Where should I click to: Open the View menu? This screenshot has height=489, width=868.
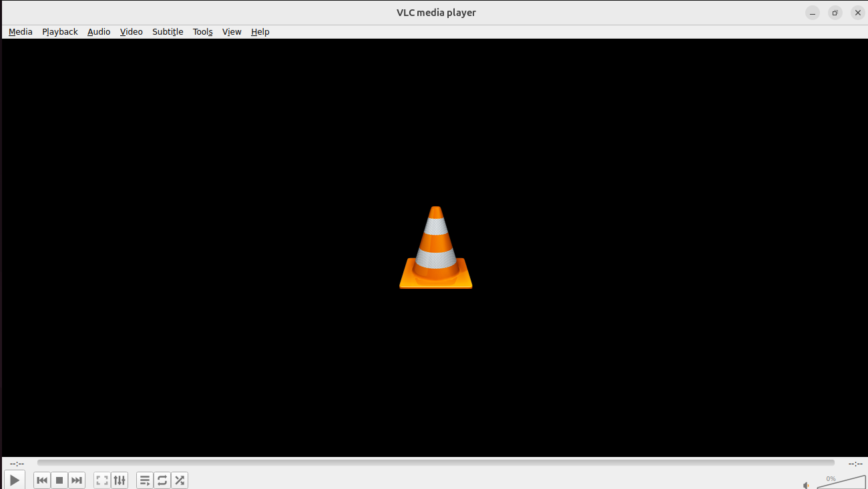click(x=232, y=31)
